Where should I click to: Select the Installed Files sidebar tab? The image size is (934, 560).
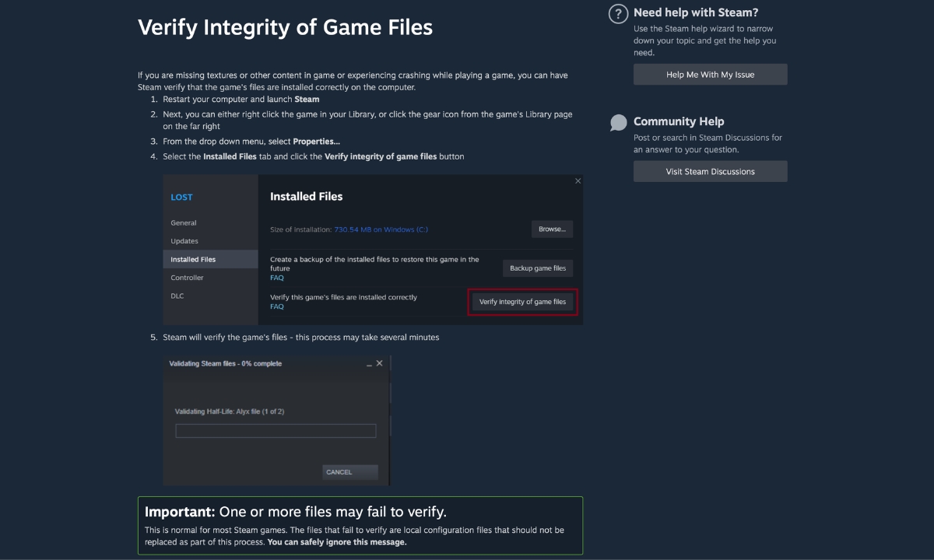210,260
